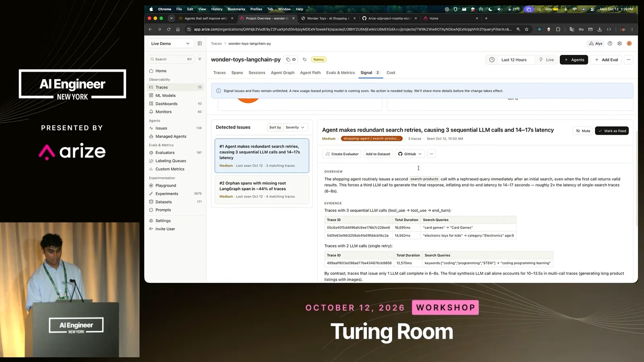
Task: Open settings gear icon in top bar
Action: [619, 43]
